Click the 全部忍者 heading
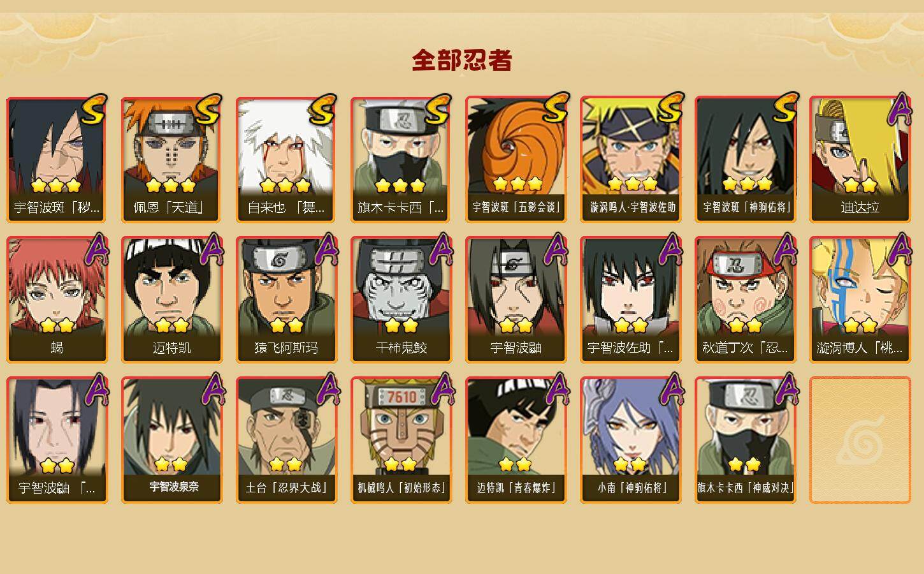The width and height of the screenshot is (924, 574). point(462,61)
